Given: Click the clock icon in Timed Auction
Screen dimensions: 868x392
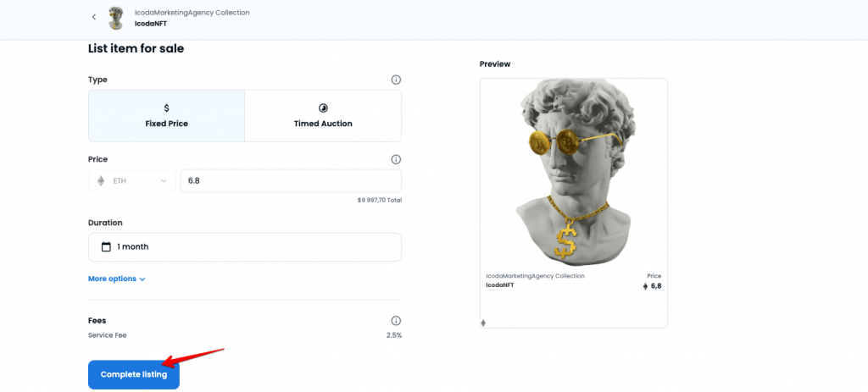Looking at the screenshot, I should coord(323,108).
